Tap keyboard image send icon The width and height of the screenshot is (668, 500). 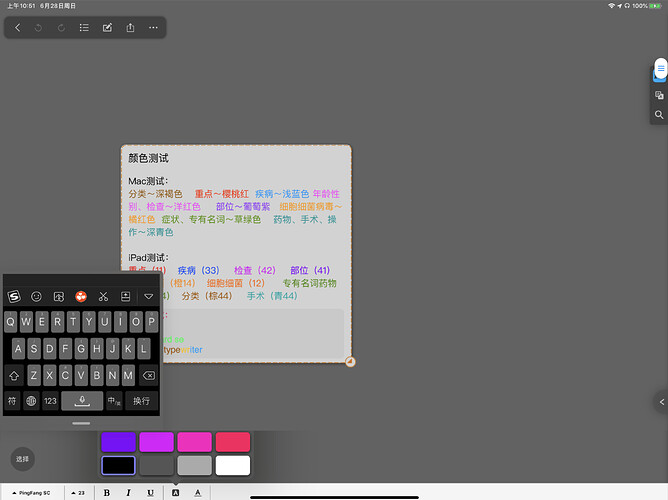[59, 296]
